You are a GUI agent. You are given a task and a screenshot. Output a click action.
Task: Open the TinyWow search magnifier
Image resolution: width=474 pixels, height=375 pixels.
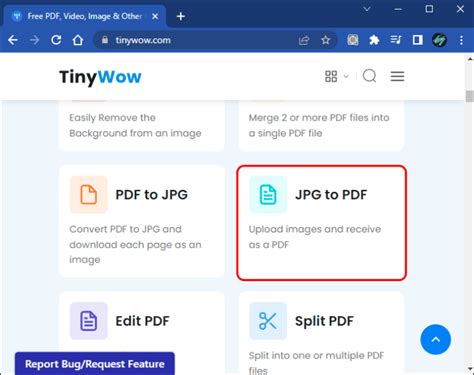tap(369, 76)
